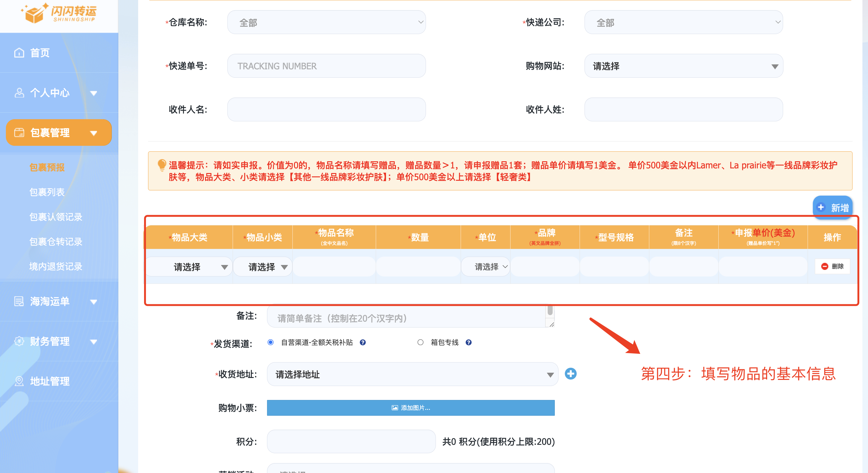The width and height of the screenshot is (868, 473).
Task: Open 包裹列表 in the sidebar
Action: click(x=47, y=192)
